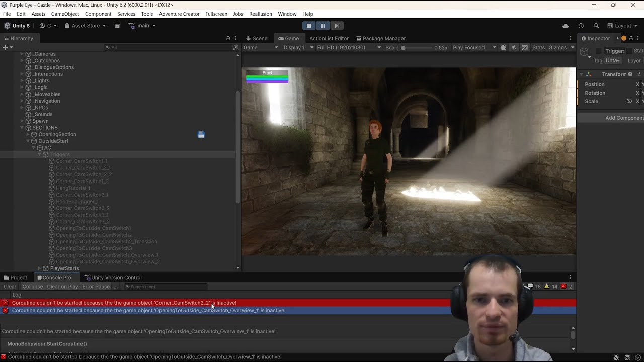
Task: Toggle the warning count filter showing 14
Action: [551, 287]
